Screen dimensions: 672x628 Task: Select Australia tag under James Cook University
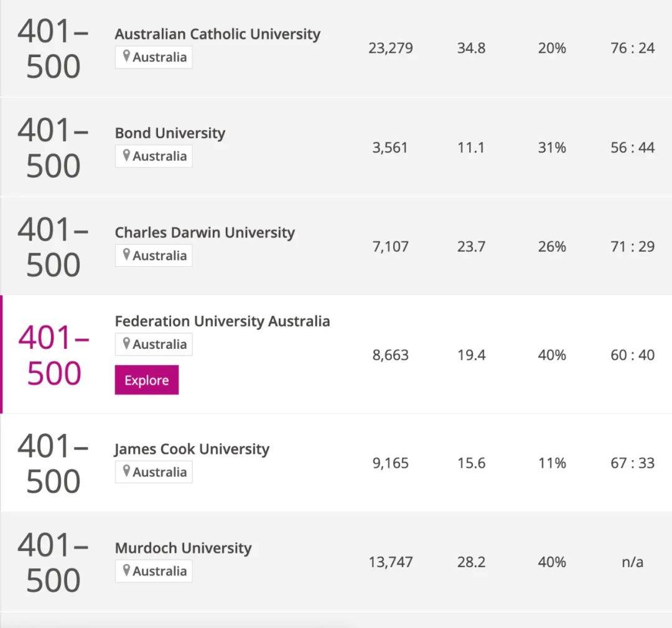click(154, 472)
